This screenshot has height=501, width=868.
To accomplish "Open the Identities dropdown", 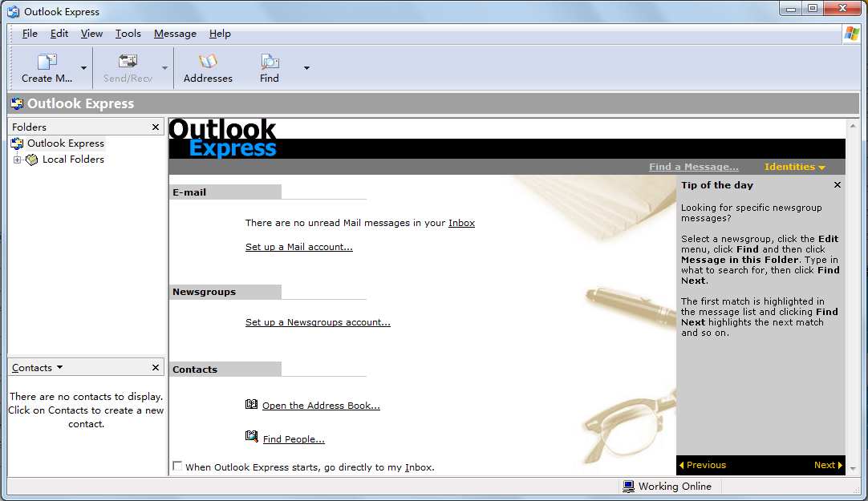I will point(795,167).
